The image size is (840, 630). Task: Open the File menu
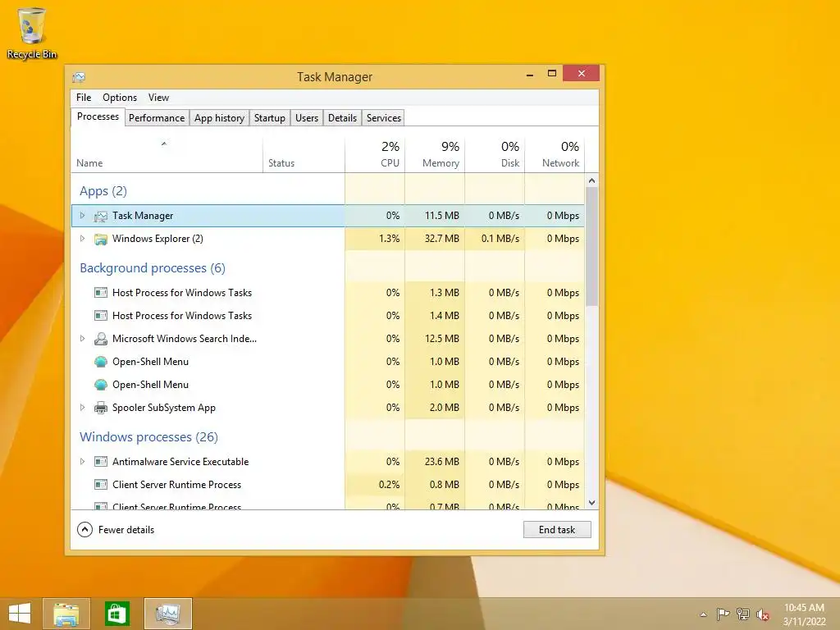tap(84, 98)
